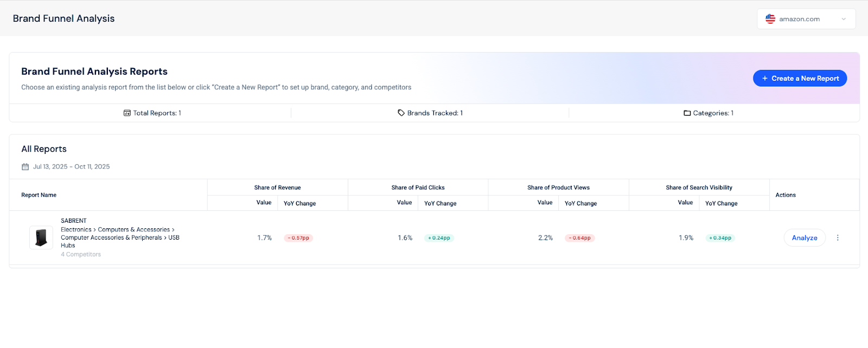Click the -0.57pp YoY change badge
Viewport: 868px width, 348px height.
click(298, 238)
